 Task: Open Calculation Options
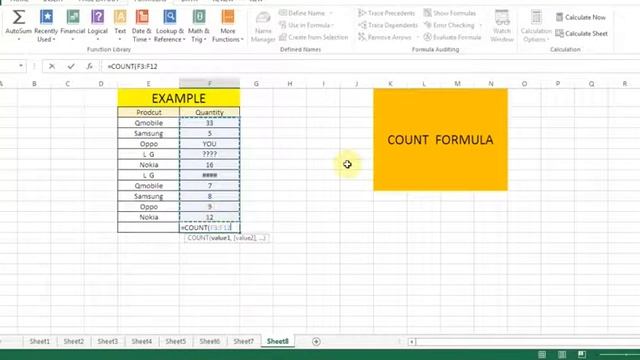point(536,26)
